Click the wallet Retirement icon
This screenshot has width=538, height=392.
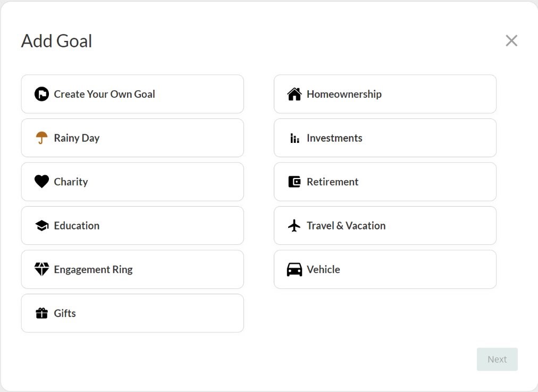[295, 182]
